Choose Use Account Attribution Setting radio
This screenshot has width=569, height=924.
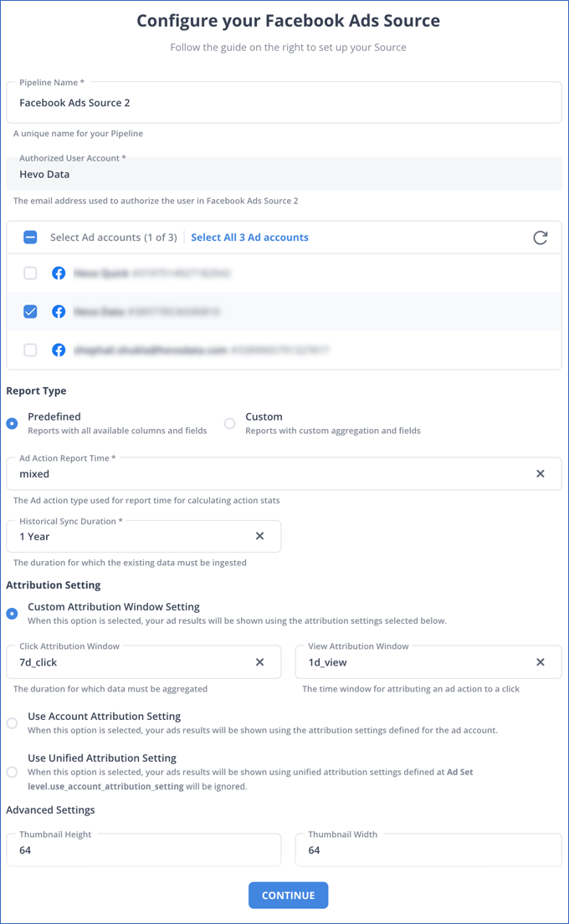click(x=12, y=723)
